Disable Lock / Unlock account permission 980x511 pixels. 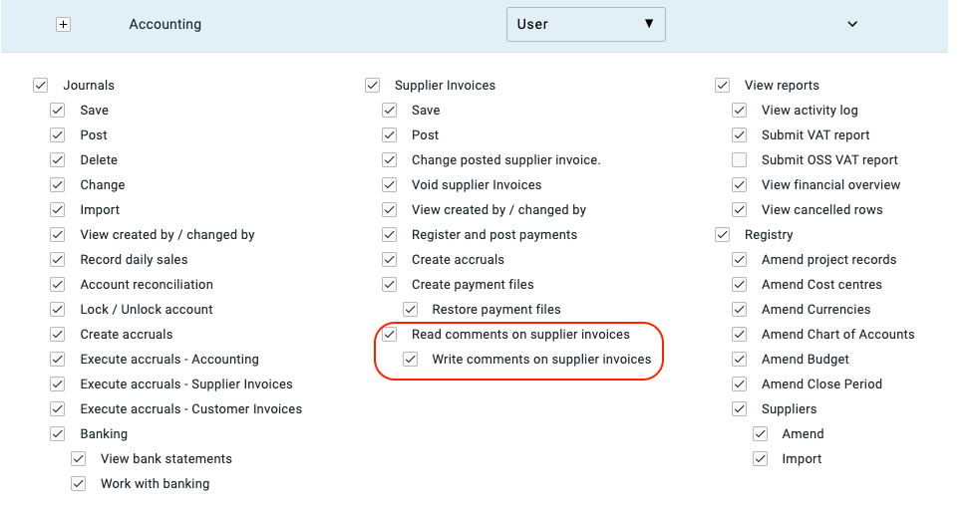[58, 310]
